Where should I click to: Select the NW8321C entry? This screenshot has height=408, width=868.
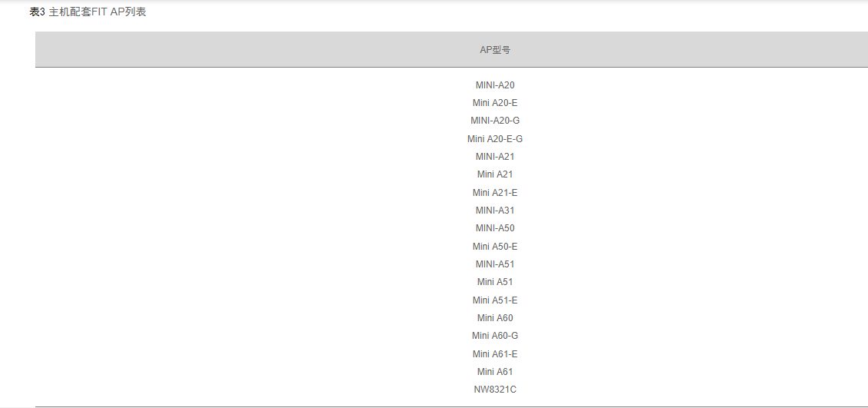(x=495, y=389)
